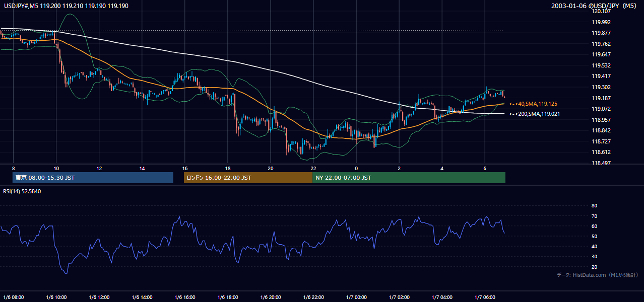Click price axis value 119.072

point(601,109)
